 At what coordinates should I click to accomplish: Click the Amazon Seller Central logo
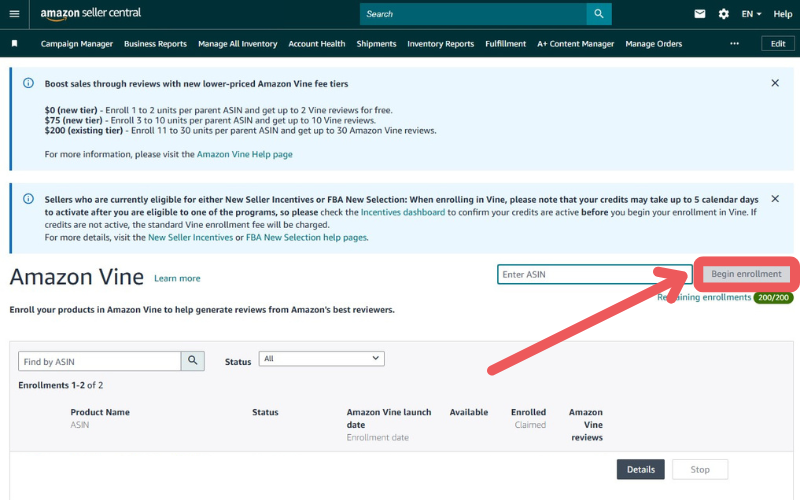point(90,14)
